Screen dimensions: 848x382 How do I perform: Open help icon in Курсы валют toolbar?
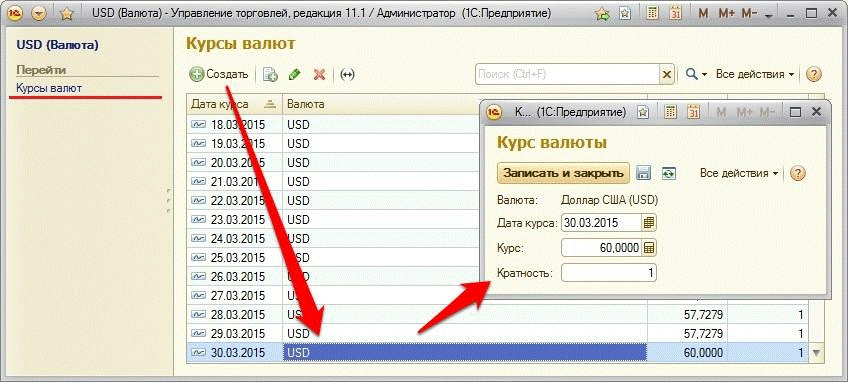(814, 74)
